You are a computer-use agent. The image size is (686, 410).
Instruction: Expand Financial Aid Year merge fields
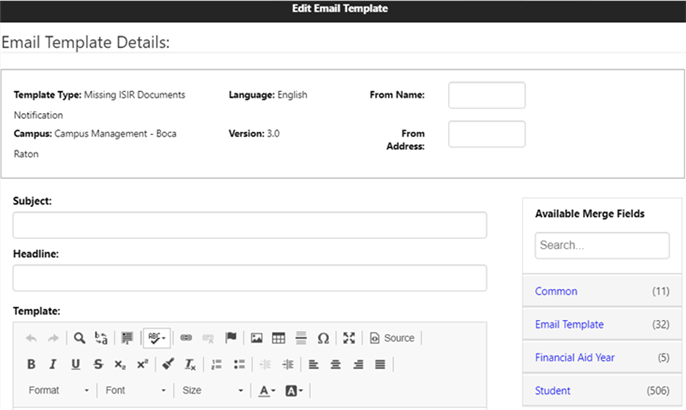point(602,357)
